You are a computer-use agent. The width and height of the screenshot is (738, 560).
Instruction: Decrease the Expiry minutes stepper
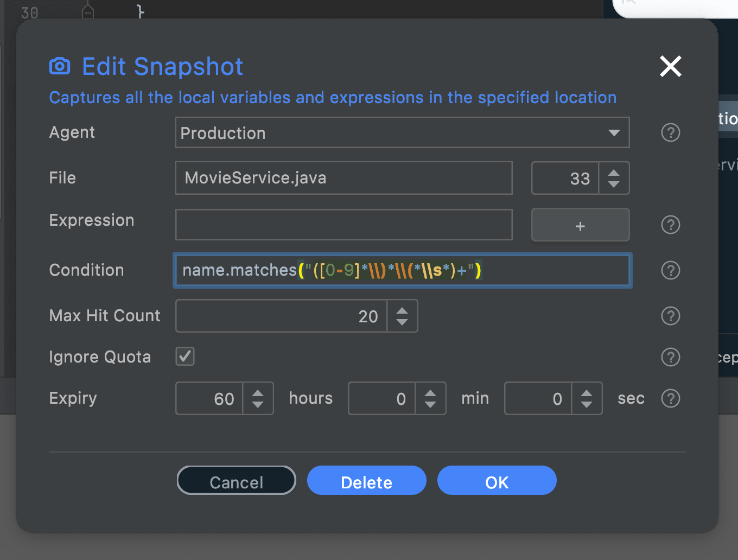[430, 404]
